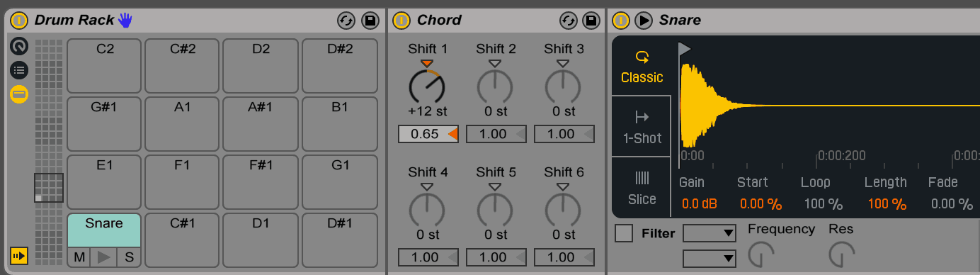Select the G1 drum pad
980x275 pixels.
[x=340, y=182]
